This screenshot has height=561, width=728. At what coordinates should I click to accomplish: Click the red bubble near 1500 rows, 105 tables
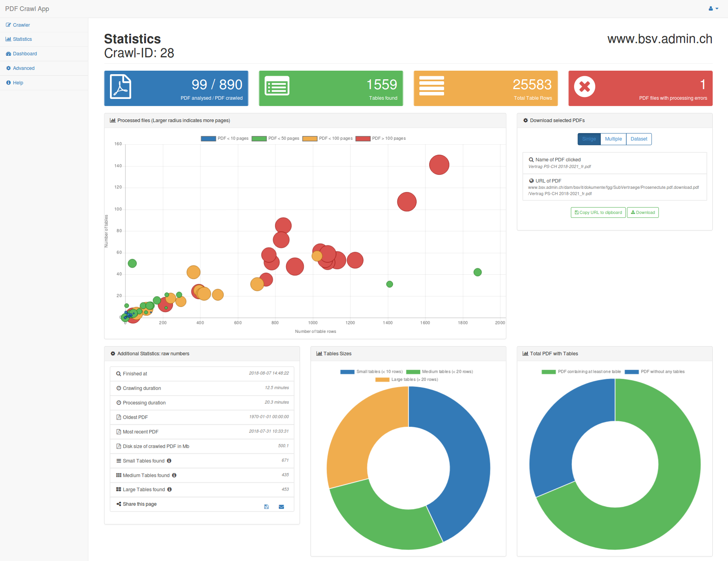click(407, 202)
